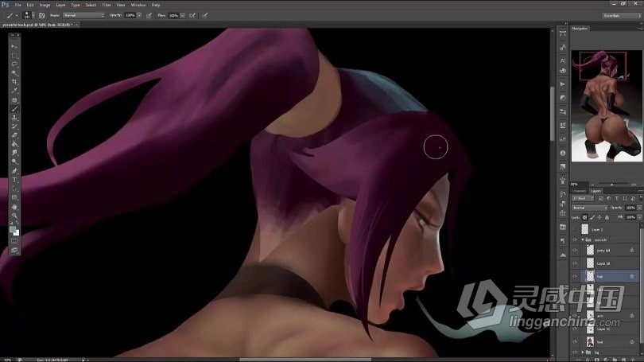Screen dimensions: 644x362
Task: Select the Paint Bucket tool
Action: (x=14, y=144)
